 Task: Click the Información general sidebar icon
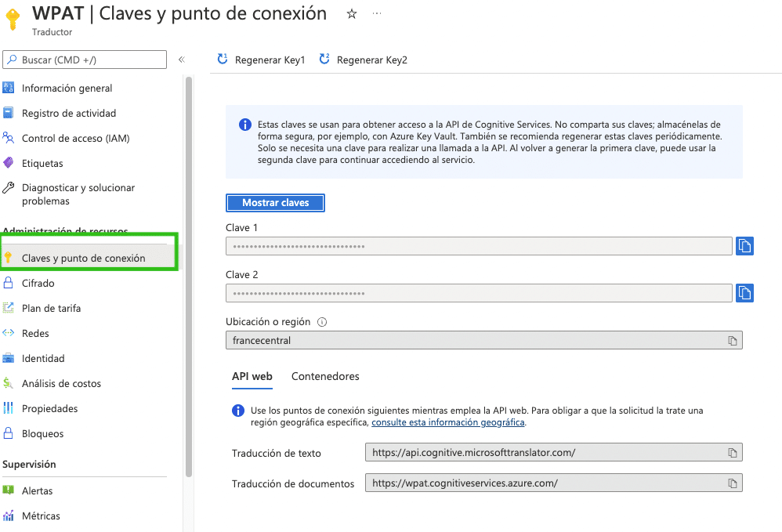9,88
